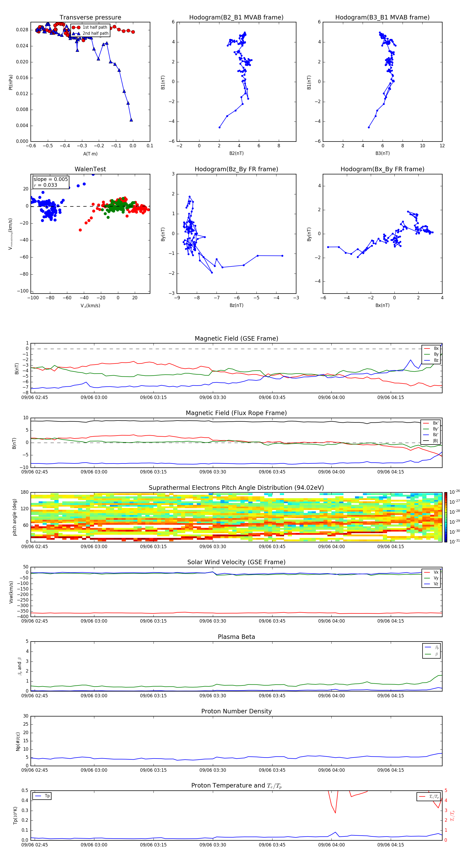473x868 pixels.
Task: Click '2nd half path' legend entry
Action: [x=90, y=33]
